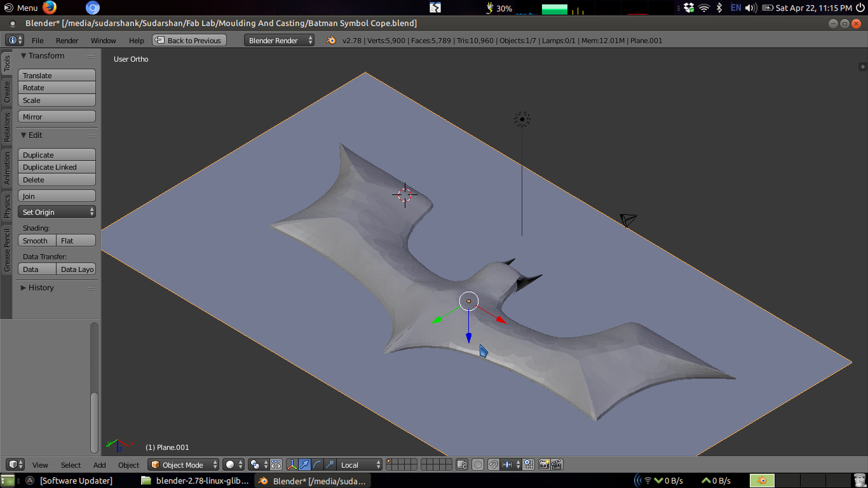Open the Help menu
868x488 pixels.
(x=137, y=41)
